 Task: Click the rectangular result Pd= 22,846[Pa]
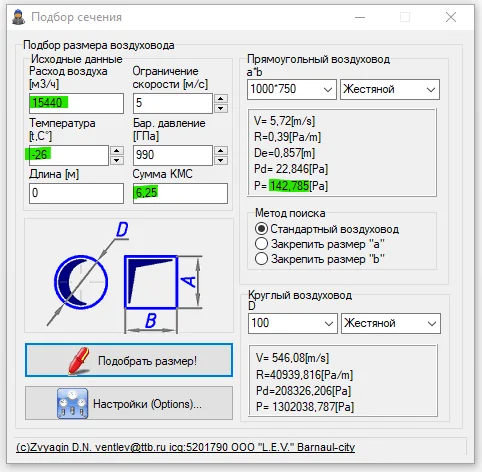pyautogui.click(x=291, y=169)
